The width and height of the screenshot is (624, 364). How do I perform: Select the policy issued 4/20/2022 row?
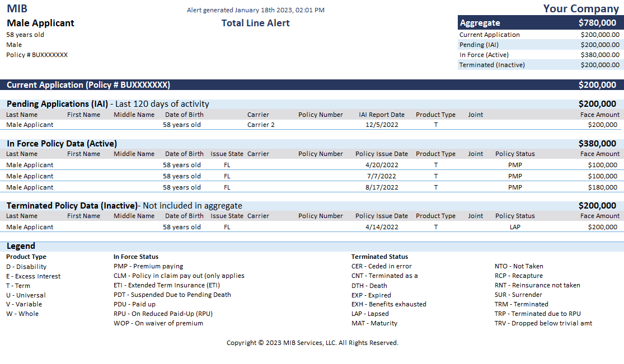(x=311, y=165)
